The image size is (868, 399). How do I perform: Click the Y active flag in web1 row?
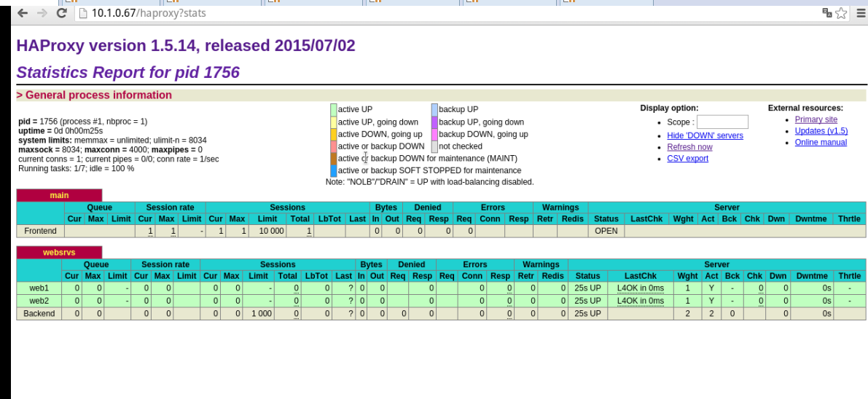click(x=711, y=288)
